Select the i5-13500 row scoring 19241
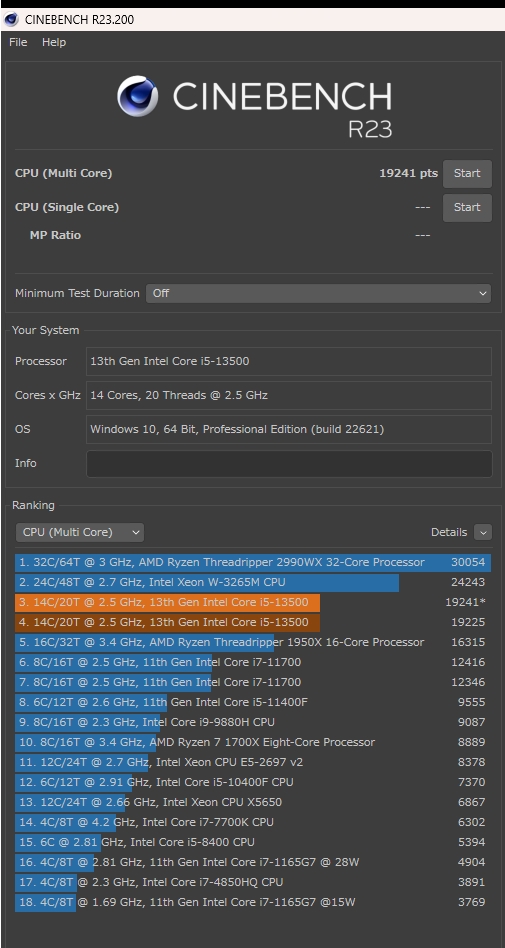Screen dimensions: 505x948 coord(253,602)
